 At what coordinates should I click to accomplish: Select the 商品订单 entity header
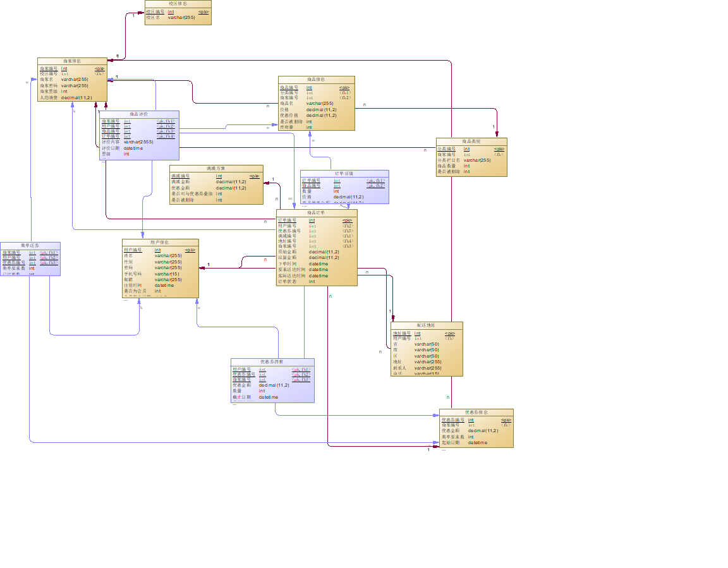point(316,212)
